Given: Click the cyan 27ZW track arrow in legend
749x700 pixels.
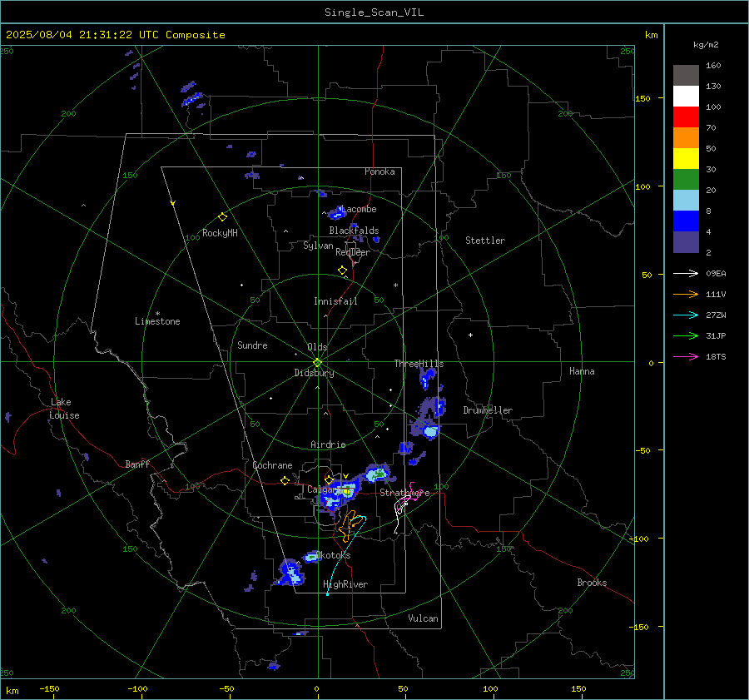Looking at the screenshot, I should point(686,315).
